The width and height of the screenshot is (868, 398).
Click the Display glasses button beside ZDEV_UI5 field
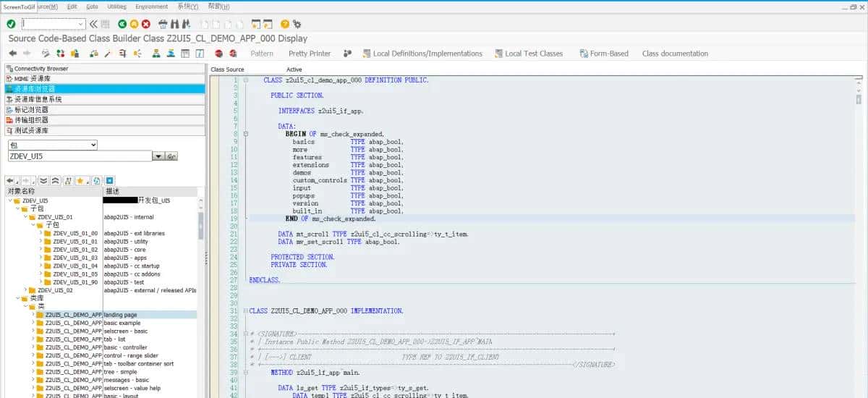(171, 156)
